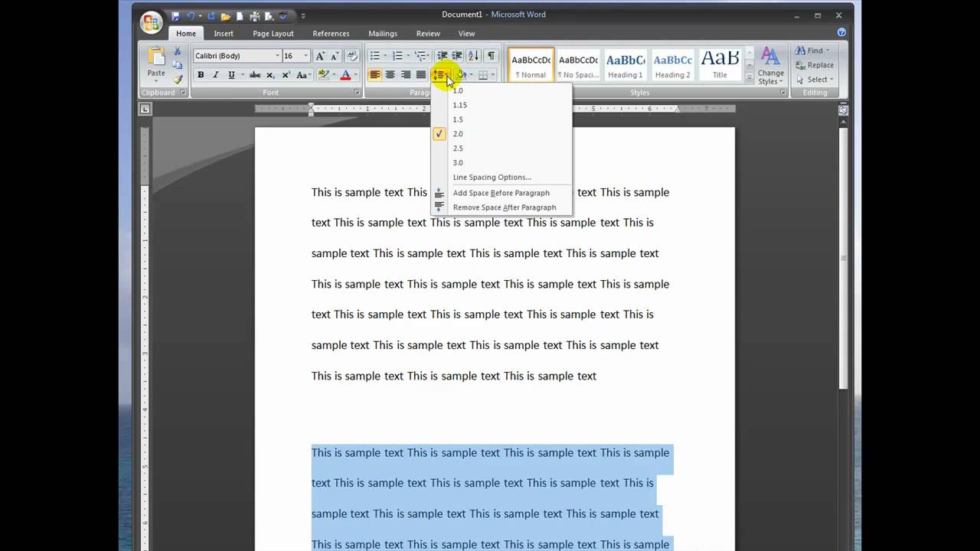This screenshot has height=551, width=980.
Task: Click the tab selector left of ruler
Action: (145, 109)
